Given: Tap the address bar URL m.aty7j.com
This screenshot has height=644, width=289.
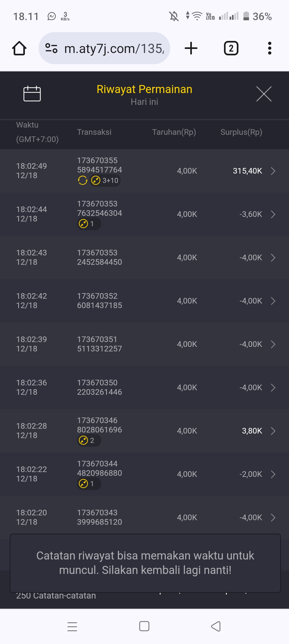Looking at the screenshot, I should coord(114,48).
